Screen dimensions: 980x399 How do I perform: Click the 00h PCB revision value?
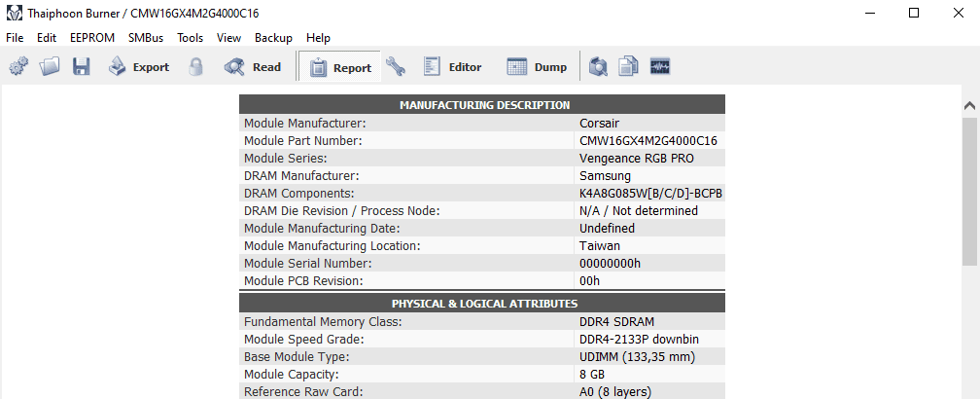(589, 281)
